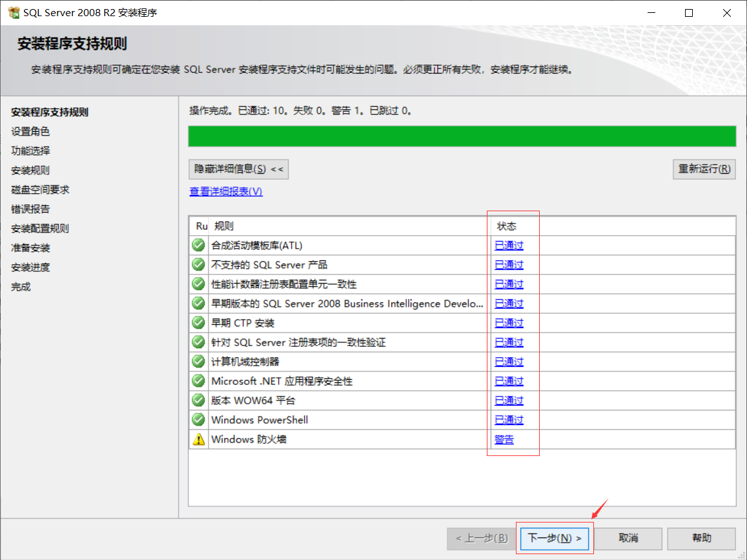The image size is (747, 560).
Task: Maximize the SQL Server 2008 R2 安装程序 window
Action: coord(689,13)
